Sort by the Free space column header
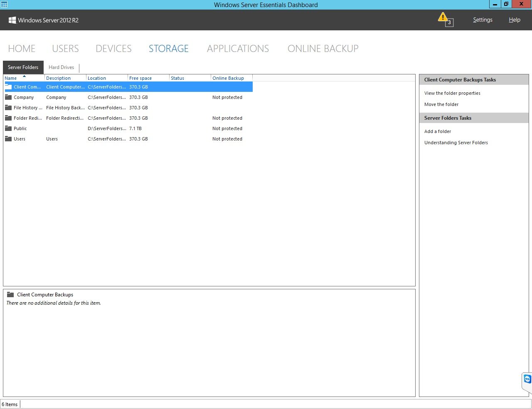The height and width of the screenshot is (409, 532). 148,78
